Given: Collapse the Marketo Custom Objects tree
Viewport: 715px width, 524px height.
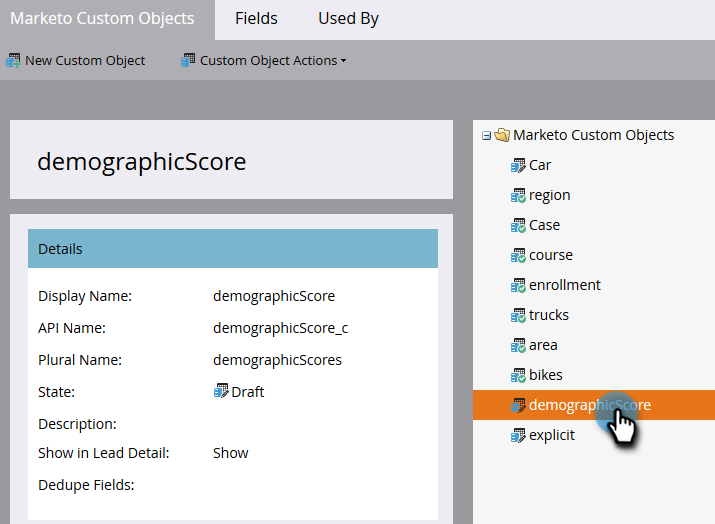Looking at the screenshot, I should point(486,135).
